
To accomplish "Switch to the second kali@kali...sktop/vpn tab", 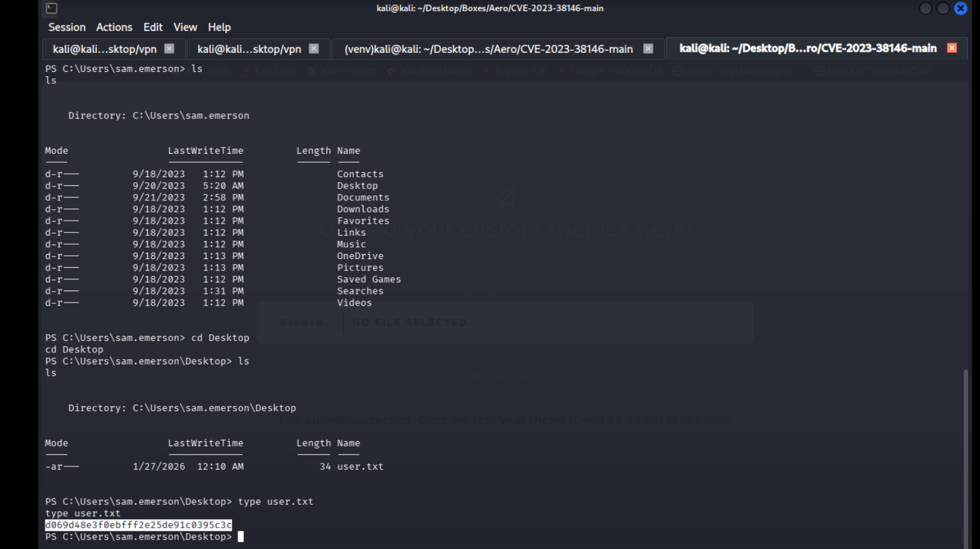I will 249,49.
